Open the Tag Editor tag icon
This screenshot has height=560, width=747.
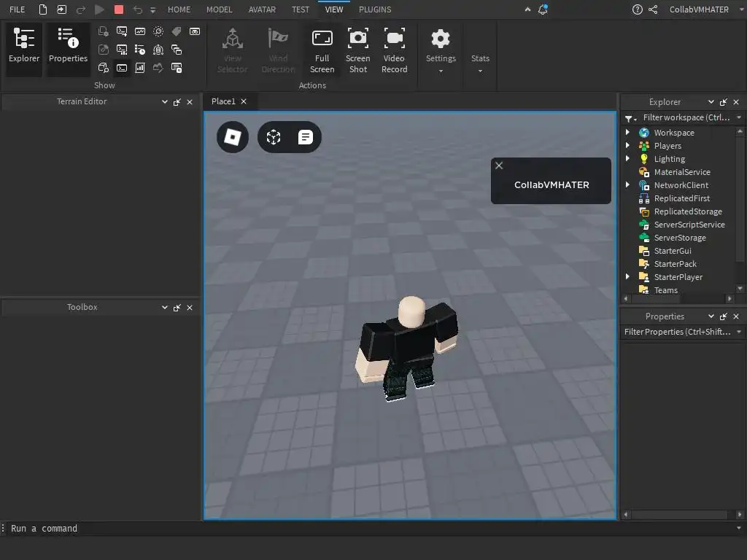point(177,31)
